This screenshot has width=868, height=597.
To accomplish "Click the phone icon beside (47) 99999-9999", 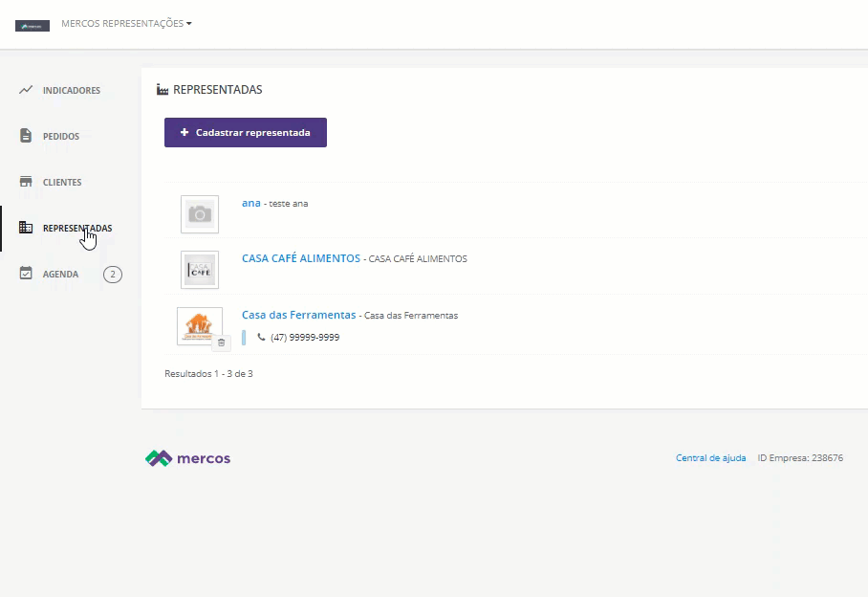I will coord(261,337).
